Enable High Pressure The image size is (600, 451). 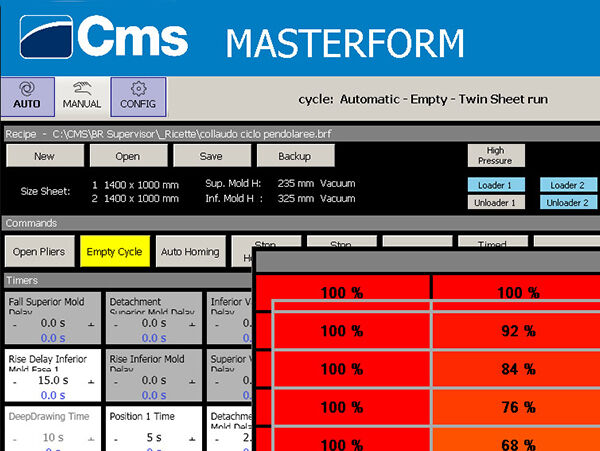pos(495,155)
